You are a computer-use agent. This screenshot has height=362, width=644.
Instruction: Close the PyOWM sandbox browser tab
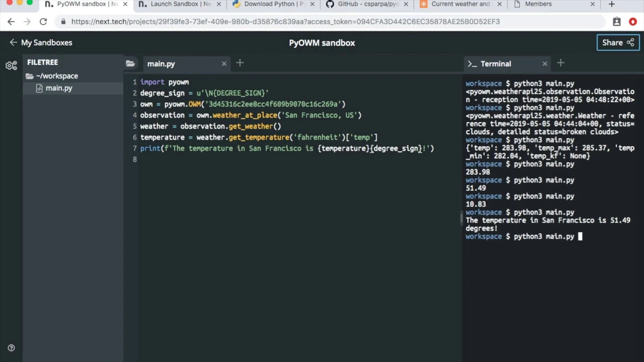tap(125, 4)
